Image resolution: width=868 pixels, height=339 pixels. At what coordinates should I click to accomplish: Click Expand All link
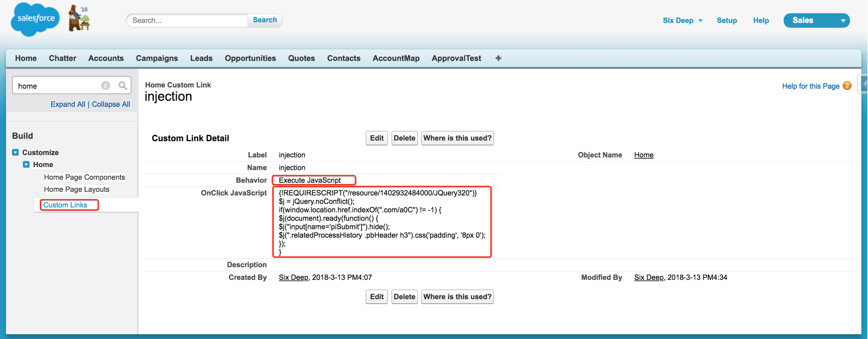(68, 104)
